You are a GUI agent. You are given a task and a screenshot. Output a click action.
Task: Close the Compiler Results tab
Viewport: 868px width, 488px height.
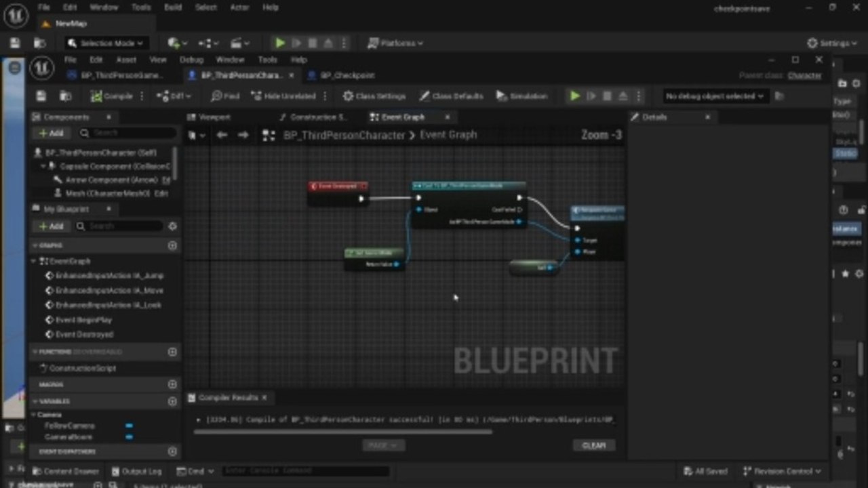click(264, 398)
